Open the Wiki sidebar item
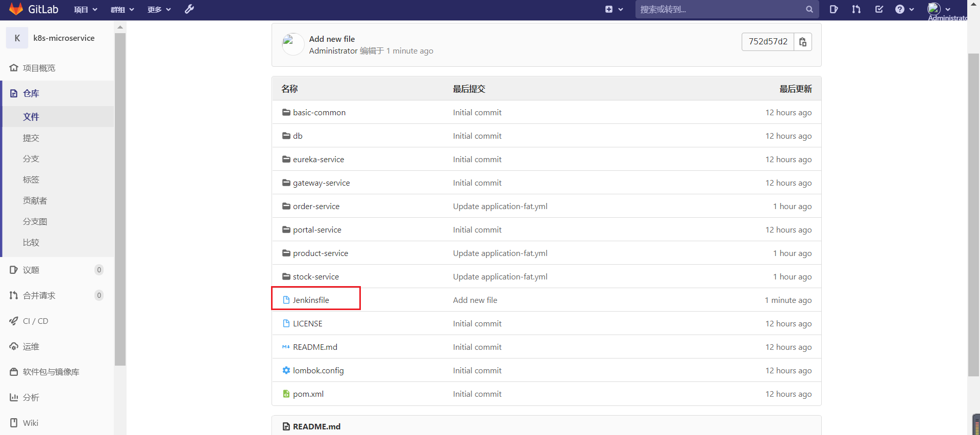The image size is (980, 435). pyautogui.click(x=30, y=423)
